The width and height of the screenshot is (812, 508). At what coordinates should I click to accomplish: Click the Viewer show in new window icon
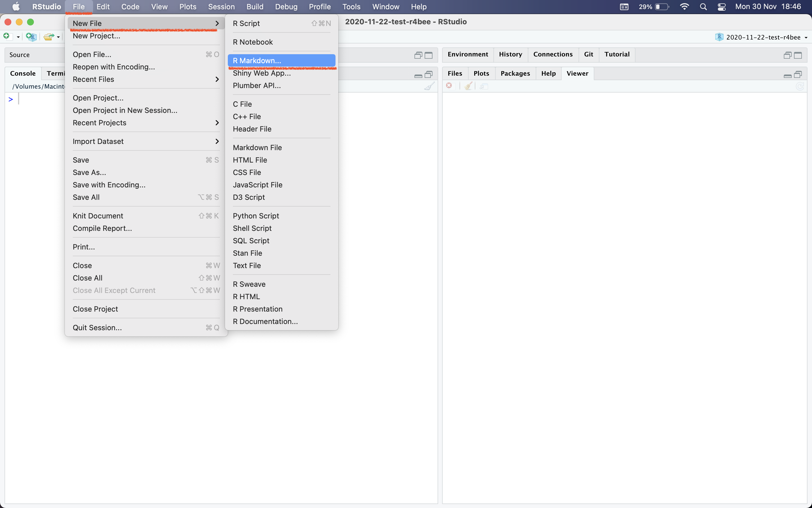(x=484, y=86)
